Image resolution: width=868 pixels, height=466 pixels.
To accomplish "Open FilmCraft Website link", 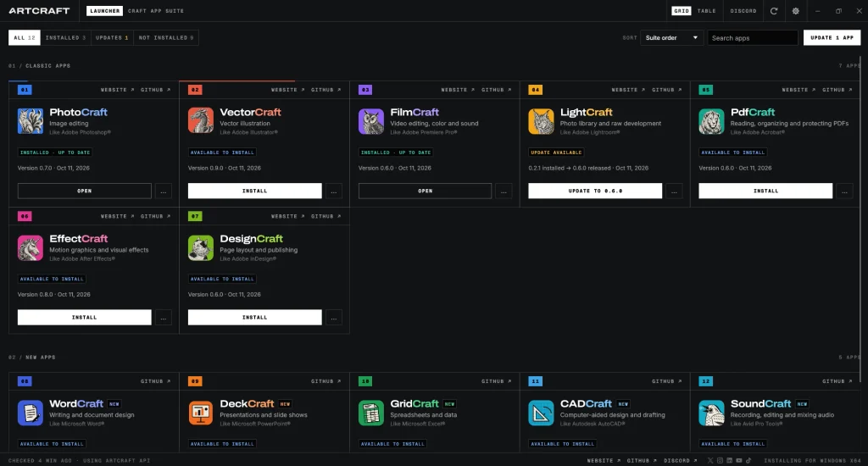I will [458, 90].
